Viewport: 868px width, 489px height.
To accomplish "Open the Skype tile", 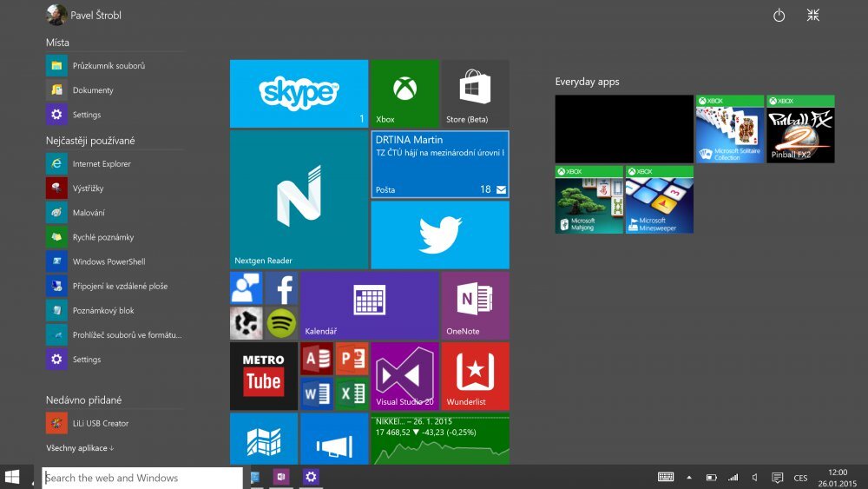I will [299, 94].
